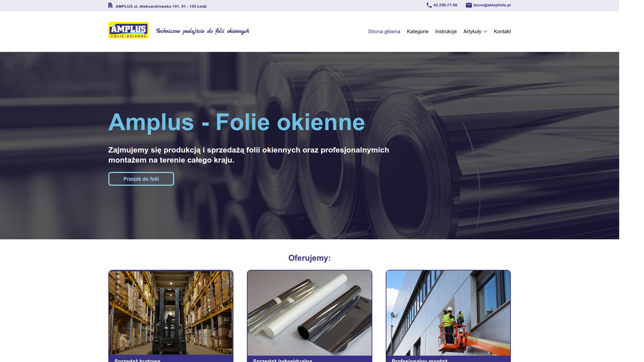Email biuro@sklepfolie.pl
Viewport: 644px width, 362px height.
tap(492, 5)
